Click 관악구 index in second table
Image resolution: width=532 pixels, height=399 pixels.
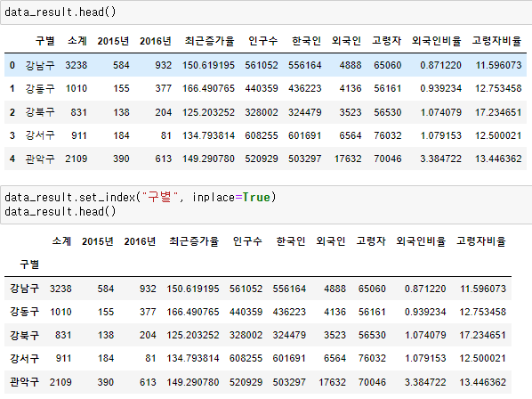tap(24, 382)
